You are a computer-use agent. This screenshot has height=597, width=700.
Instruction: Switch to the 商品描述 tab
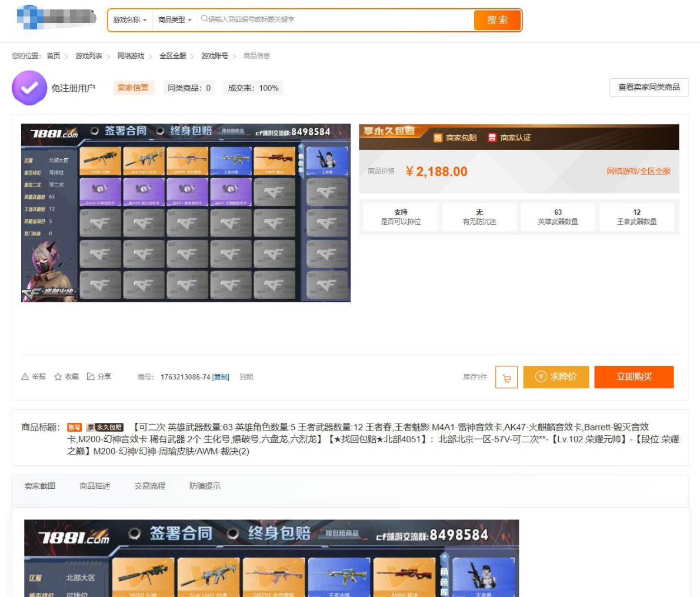point(95,486)
